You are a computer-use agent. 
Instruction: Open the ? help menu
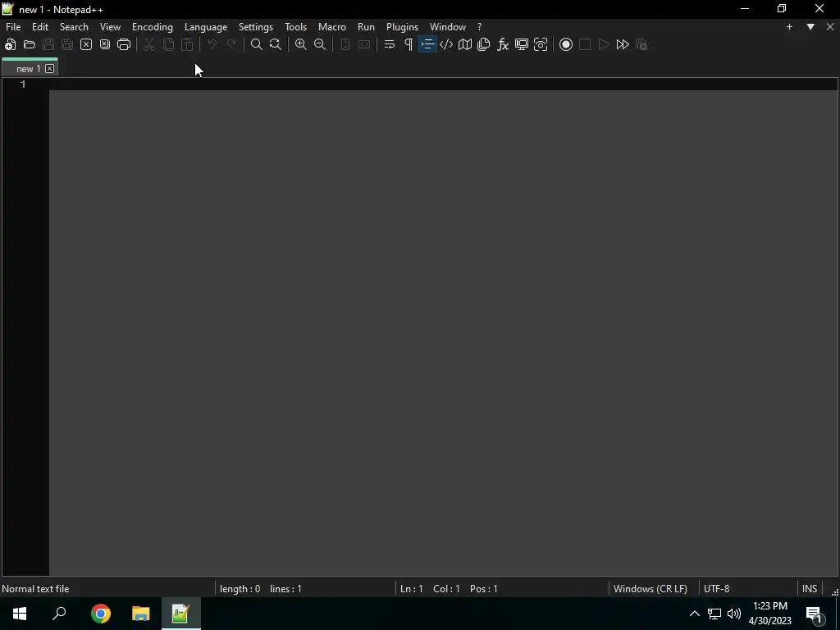click(x=479, y=27)
